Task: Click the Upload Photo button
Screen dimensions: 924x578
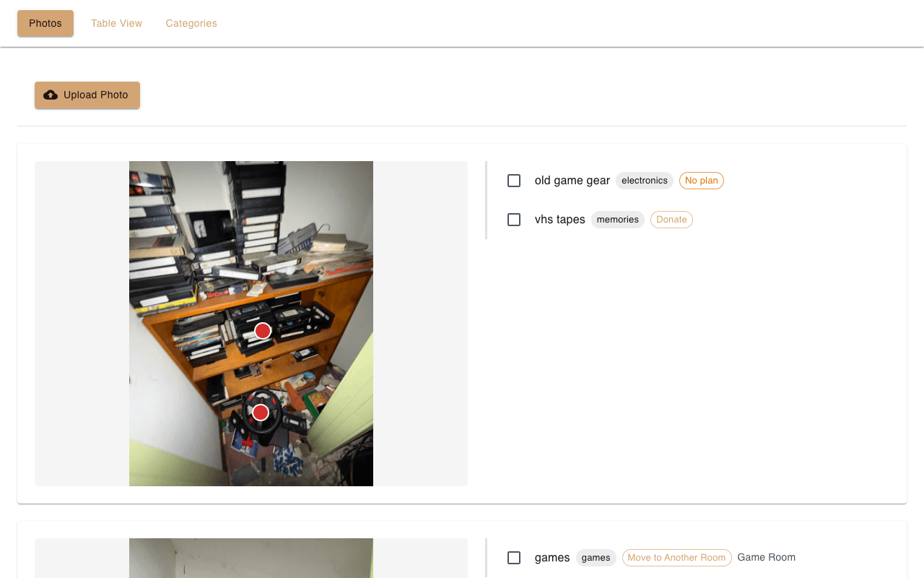Action: click(x=87, y=95)
